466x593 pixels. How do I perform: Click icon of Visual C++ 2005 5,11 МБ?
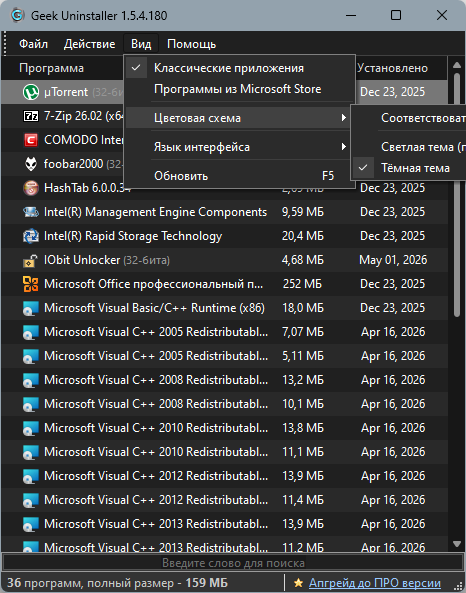[31, 356]
